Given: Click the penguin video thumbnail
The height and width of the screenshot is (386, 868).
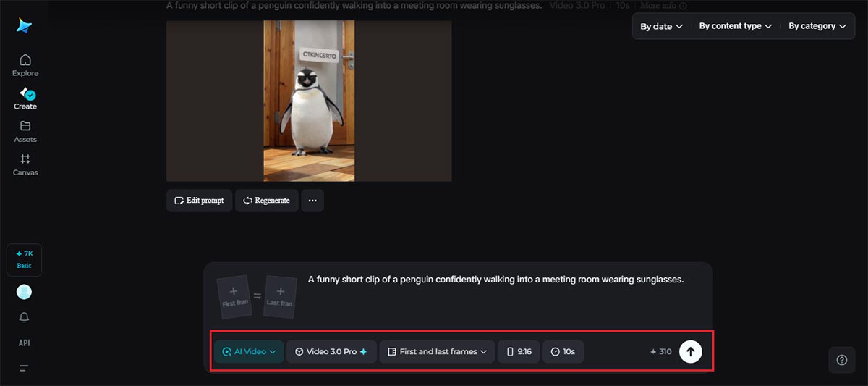Looking at the screenshot, I should tap(309, 101).
